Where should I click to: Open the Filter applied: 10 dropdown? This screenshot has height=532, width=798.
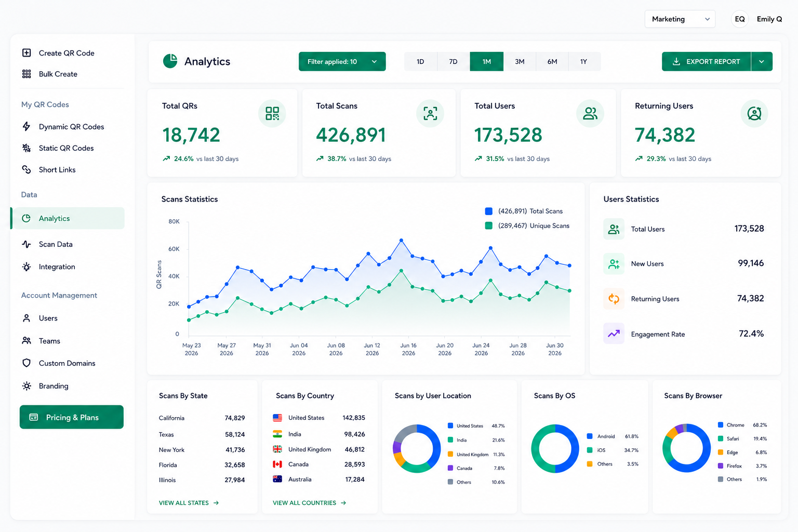[342, 61]
